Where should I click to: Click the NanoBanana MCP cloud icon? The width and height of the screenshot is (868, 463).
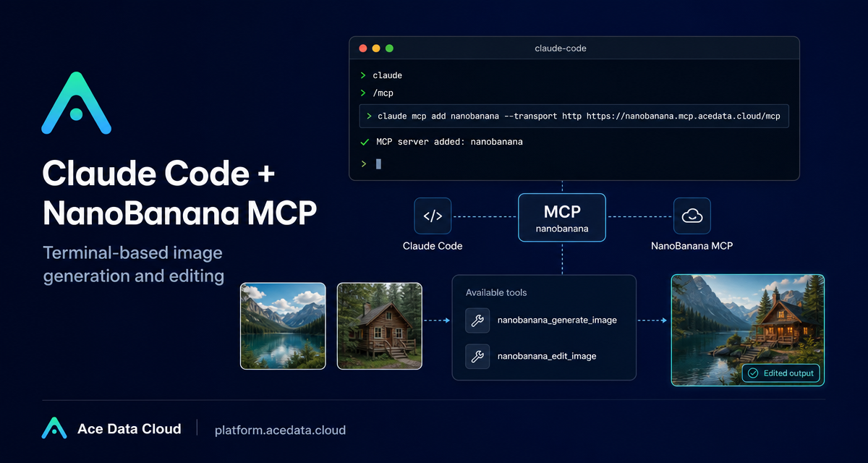(692, 216)
